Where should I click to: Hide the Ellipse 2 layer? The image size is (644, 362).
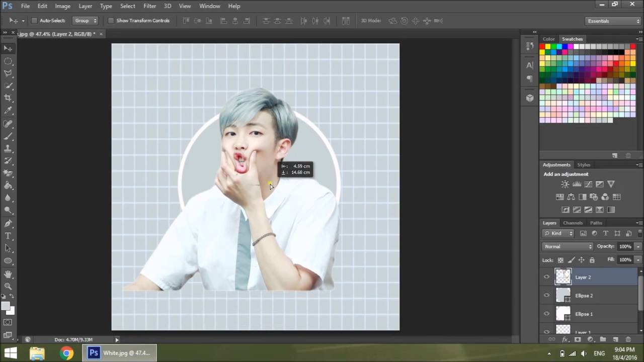click(x=547, y=296)
